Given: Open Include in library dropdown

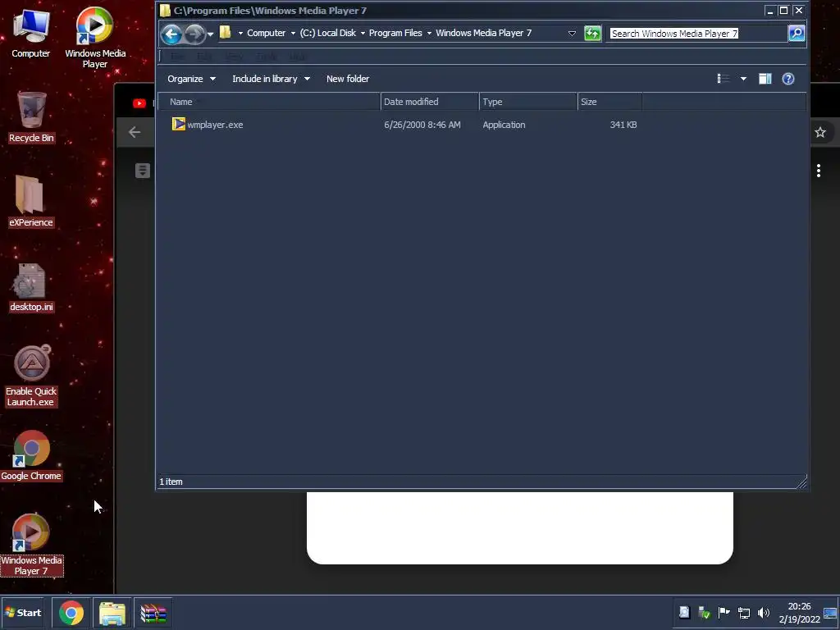Looking at the screenshot, I should (x=271, y=79).
